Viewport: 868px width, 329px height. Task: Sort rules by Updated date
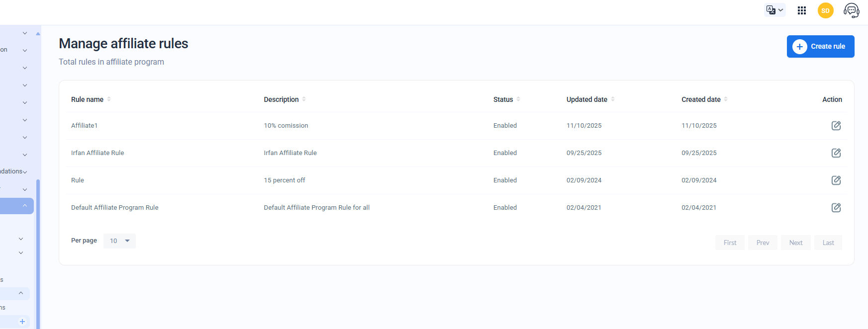(613, 99)
